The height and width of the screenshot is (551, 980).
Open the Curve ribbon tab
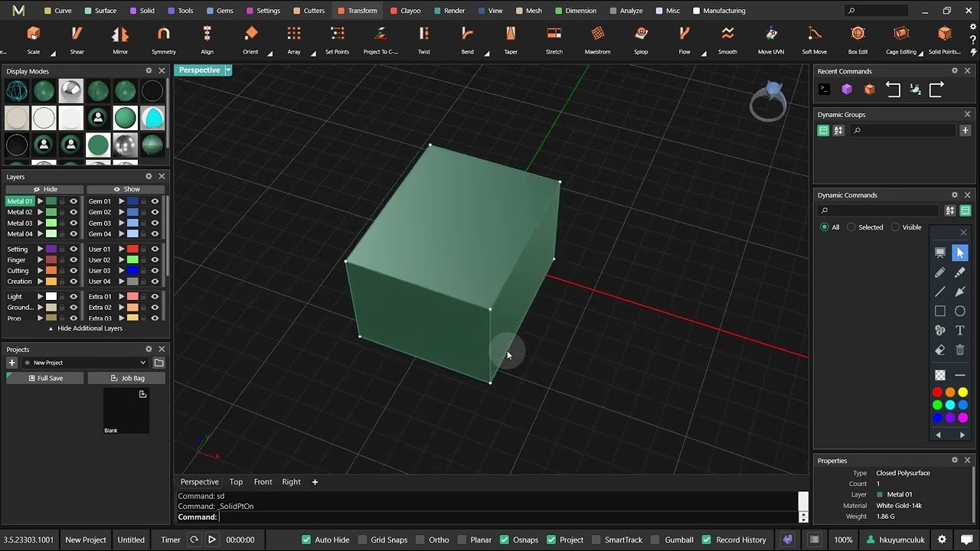point(57,11)
